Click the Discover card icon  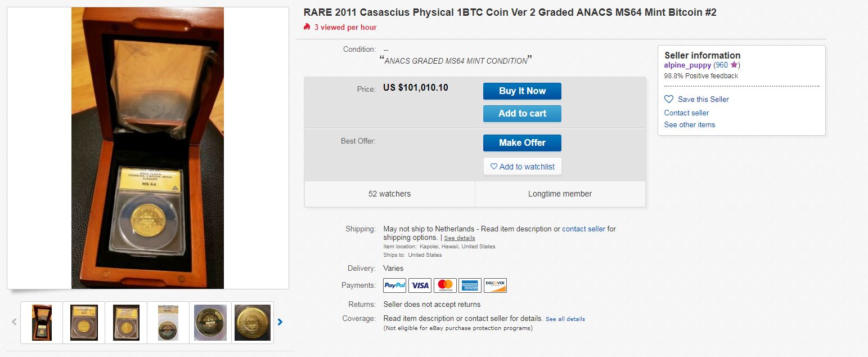pos(495,285)
